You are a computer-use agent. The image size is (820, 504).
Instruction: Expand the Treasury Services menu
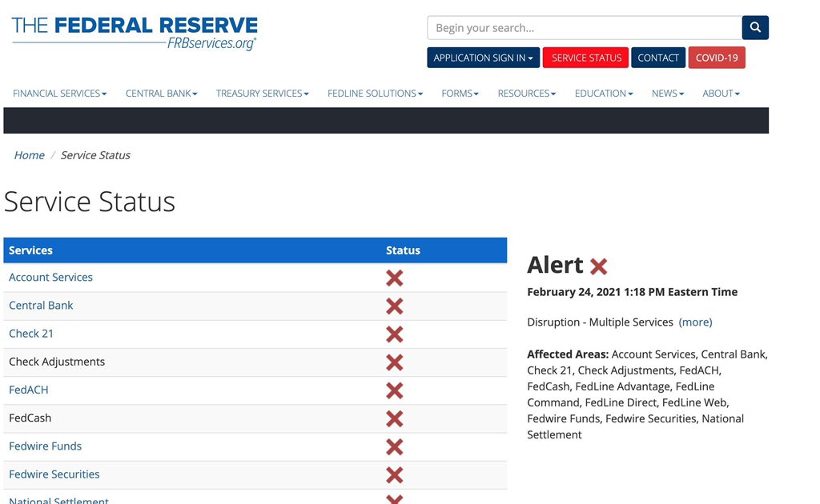262,94
